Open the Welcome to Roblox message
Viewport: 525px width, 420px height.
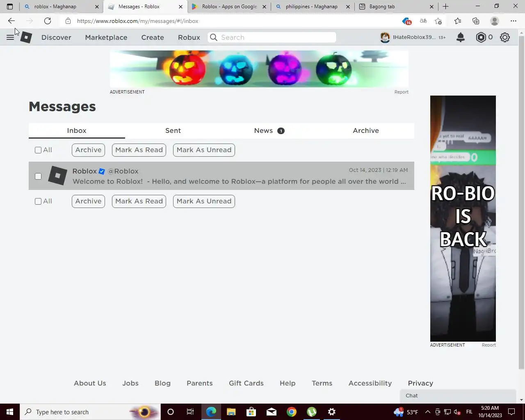[221, 176]
